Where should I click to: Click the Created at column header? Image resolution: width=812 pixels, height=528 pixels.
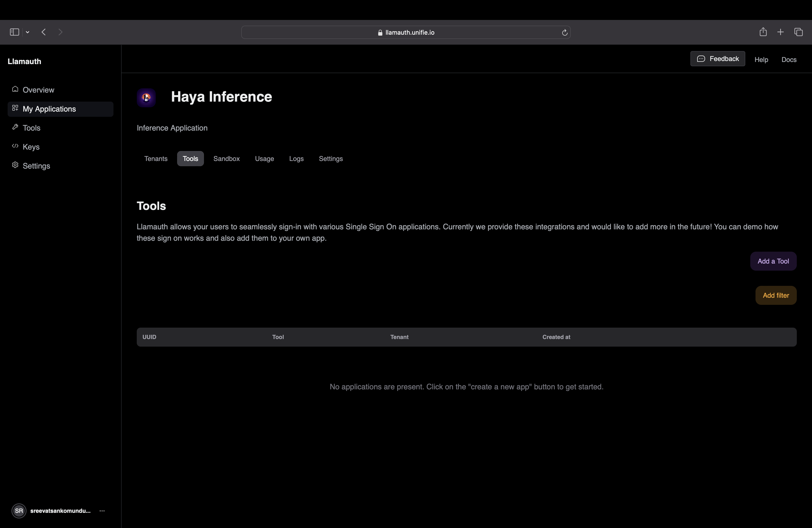coord(556,337)
